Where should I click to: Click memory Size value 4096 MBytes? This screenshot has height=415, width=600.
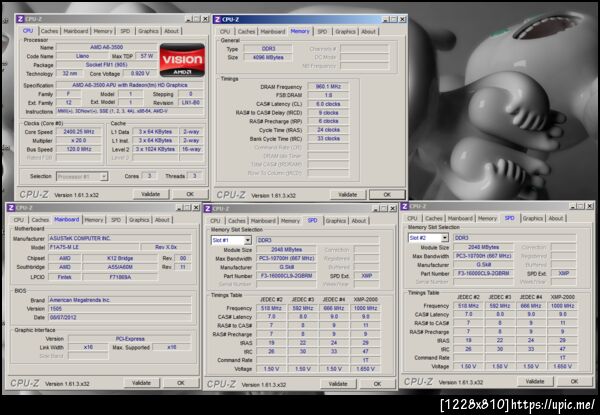(x=268, y=57)
